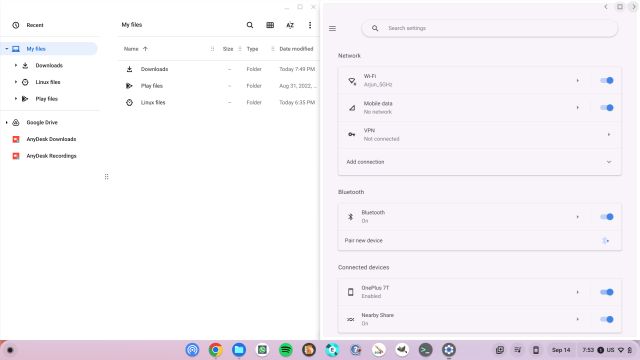Select My files in the sidebar
This screenshot has height=360, width=640.
[x=49, y=49]
